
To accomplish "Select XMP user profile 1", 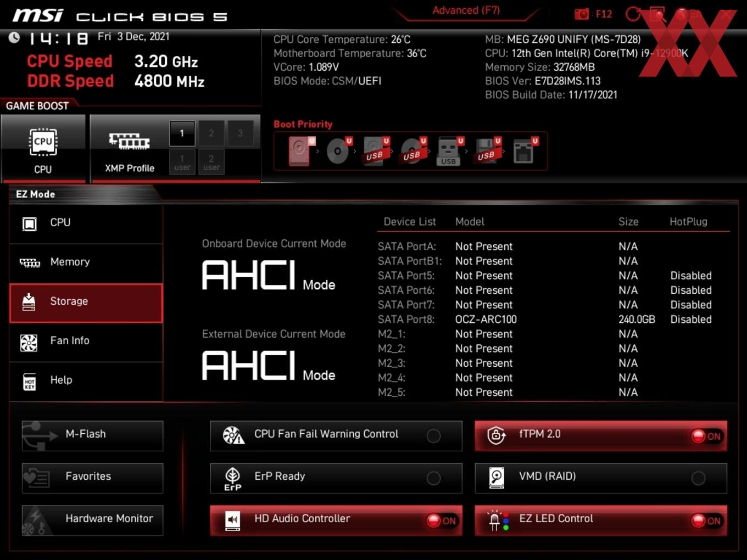I will [182, 162].
